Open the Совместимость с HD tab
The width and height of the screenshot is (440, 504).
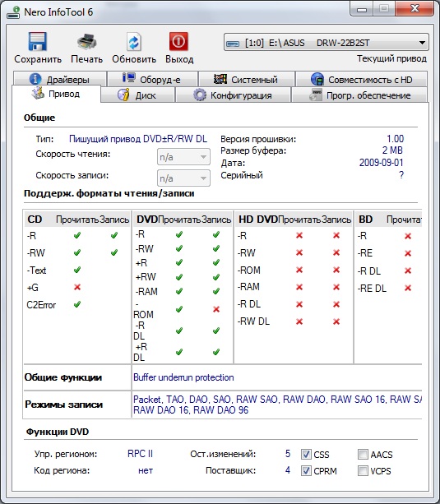coord(362,79)
